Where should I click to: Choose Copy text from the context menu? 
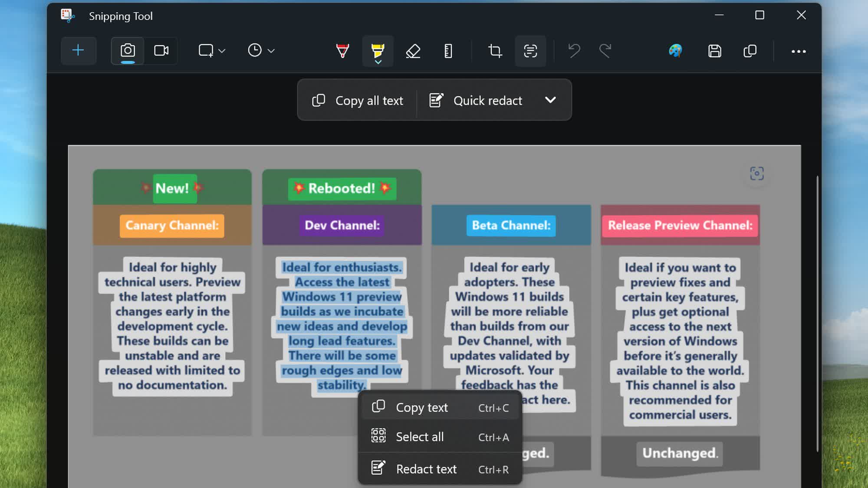click(x=440, y=407)
